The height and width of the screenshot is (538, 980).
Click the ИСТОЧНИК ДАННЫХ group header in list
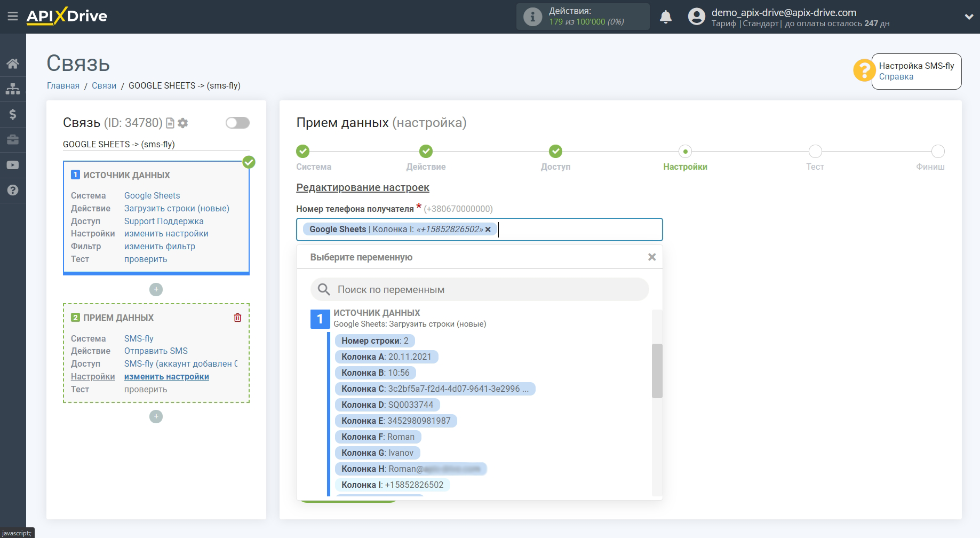pos(377,313)
